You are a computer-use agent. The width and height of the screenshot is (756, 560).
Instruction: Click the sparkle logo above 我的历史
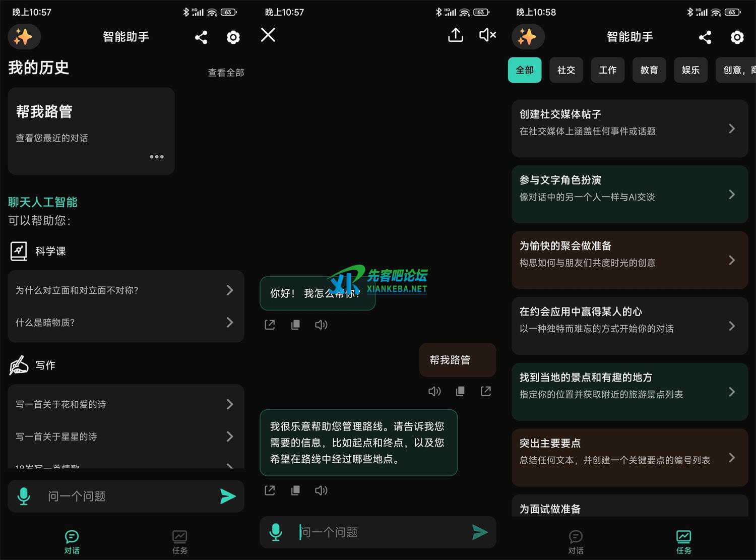click(x=24, y=37)
